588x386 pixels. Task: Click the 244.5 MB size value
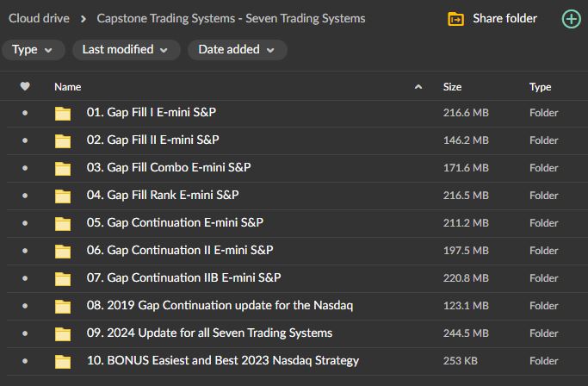[x=466, y=333]
